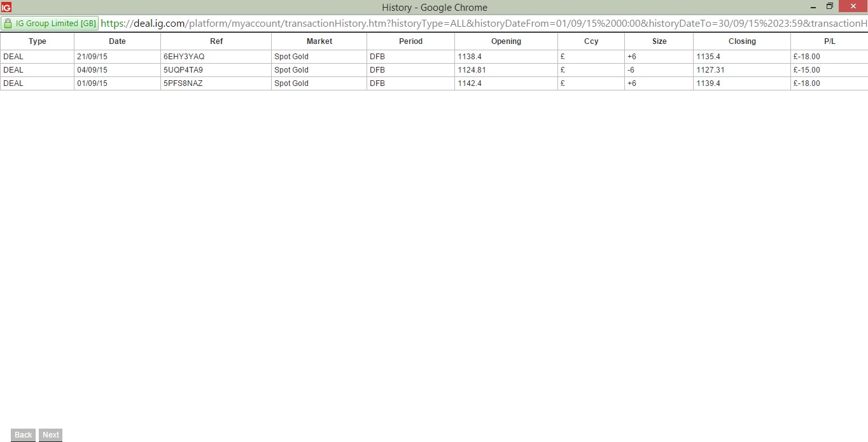Click the Market column header
The image size is (868, 442).
point(319,41)
